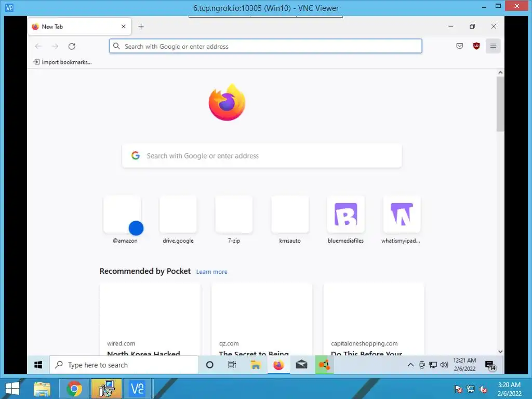Click the remote clock showing 12:21 AM
This screenshot has height=399, width=532.
[x=464, y=365]
